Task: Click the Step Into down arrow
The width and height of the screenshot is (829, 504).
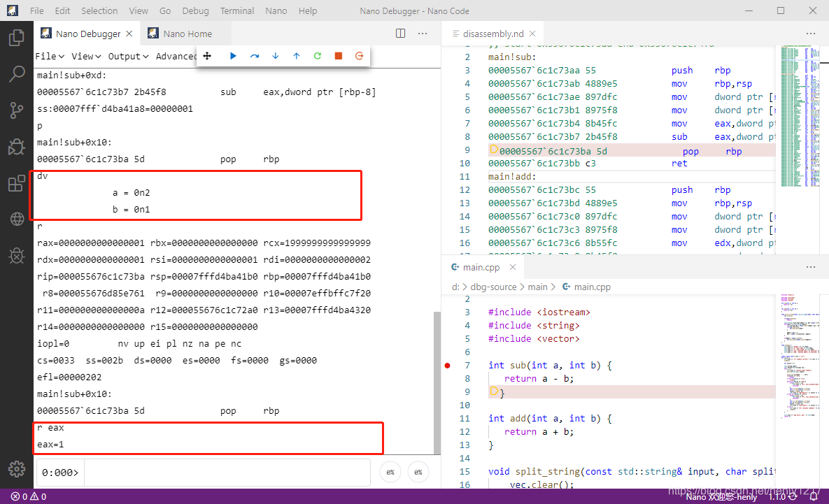Action: [276, 56]
